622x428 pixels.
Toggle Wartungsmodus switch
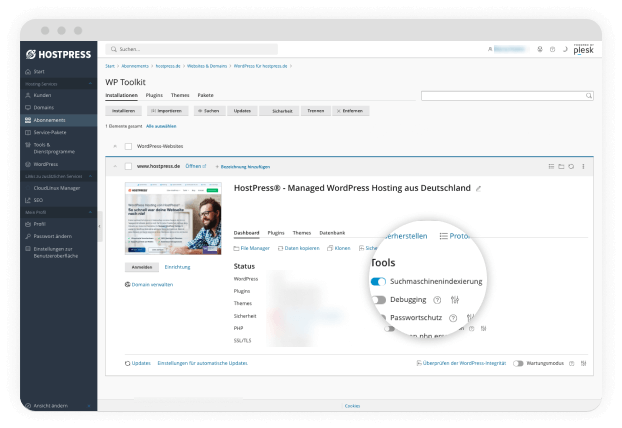pyautogui.click(x=518, y=363)
